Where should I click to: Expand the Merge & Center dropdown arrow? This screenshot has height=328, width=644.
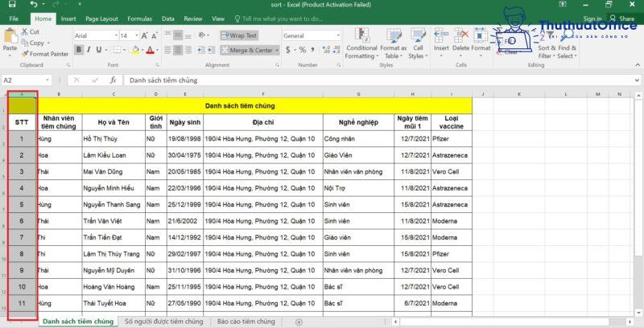tap(277, 50)
